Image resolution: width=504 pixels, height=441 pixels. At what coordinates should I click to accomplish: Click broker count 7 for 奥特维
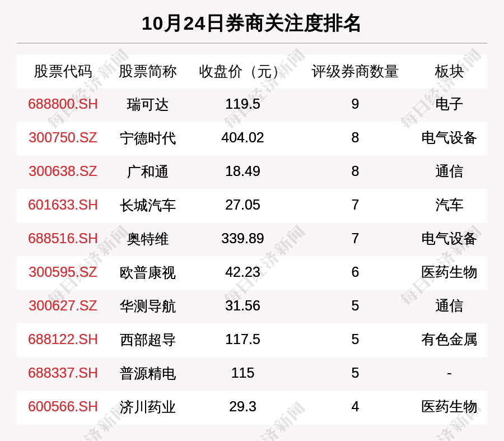point(355,239)
